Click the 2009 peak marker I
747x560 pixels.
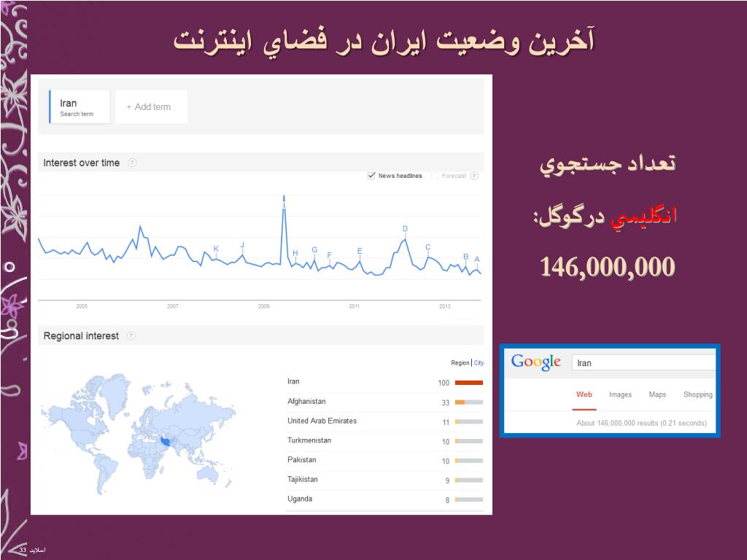284,201
